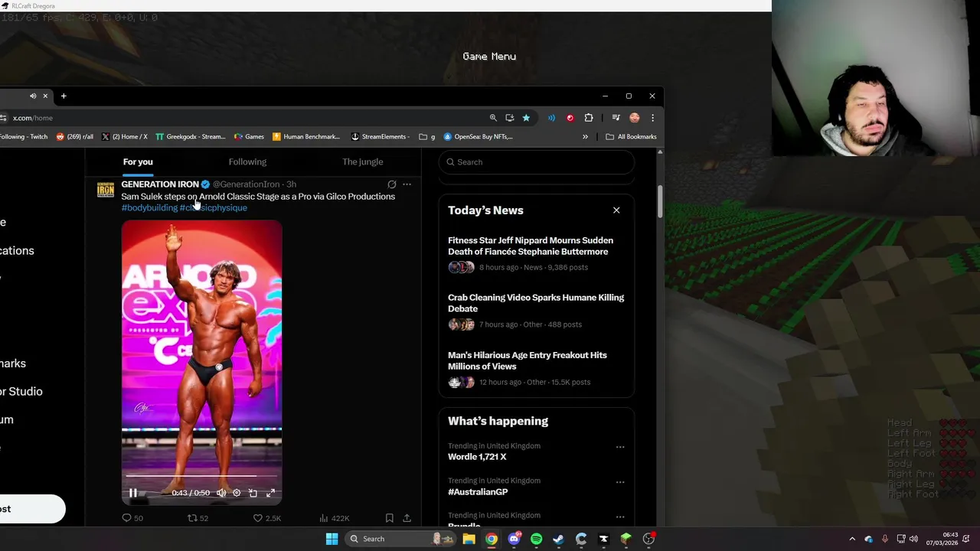Expand the video to fullscreen
Screen dimensions: 980x551
tap(270, 493)
